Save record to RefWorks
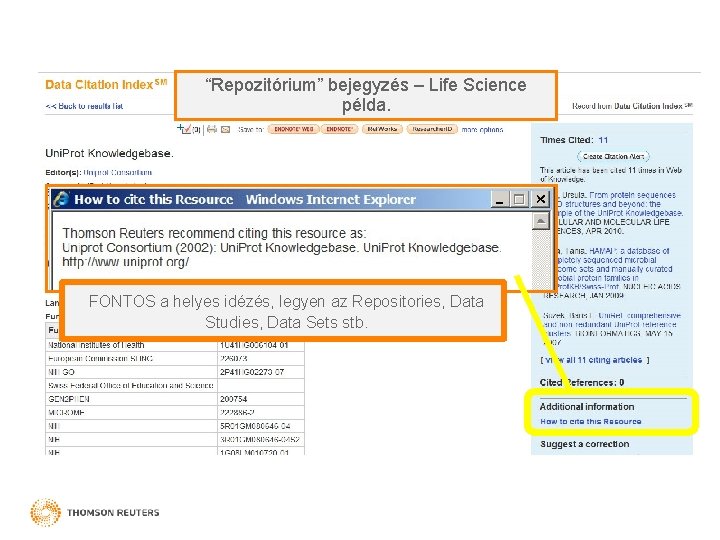 tap(382, 129)
